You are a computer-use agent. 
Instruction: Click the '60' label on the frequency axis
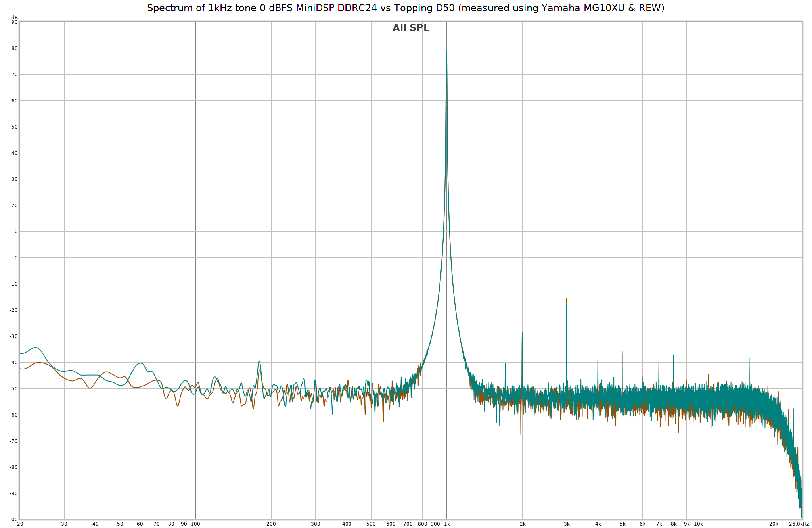pyautogui.click(x=140, y=524)
